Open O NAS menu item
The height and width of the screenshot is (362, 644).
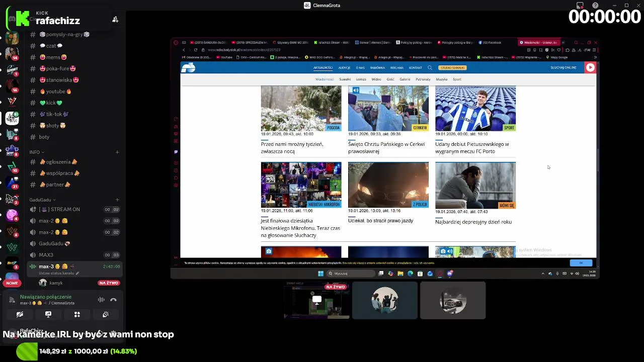point(360,68)
